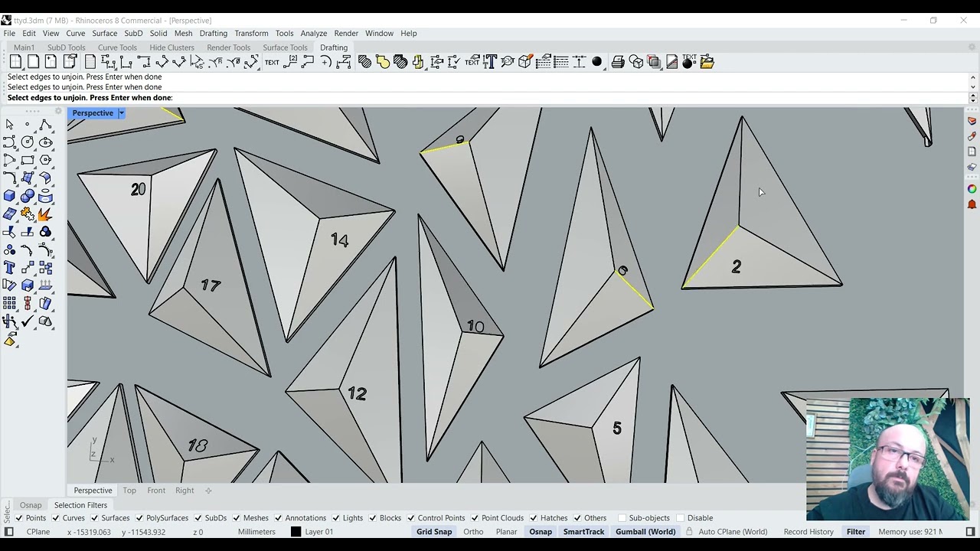Open the Layer 01 layer selector
The height and width of the screenshot is (551, 980).
coord(319,532)
